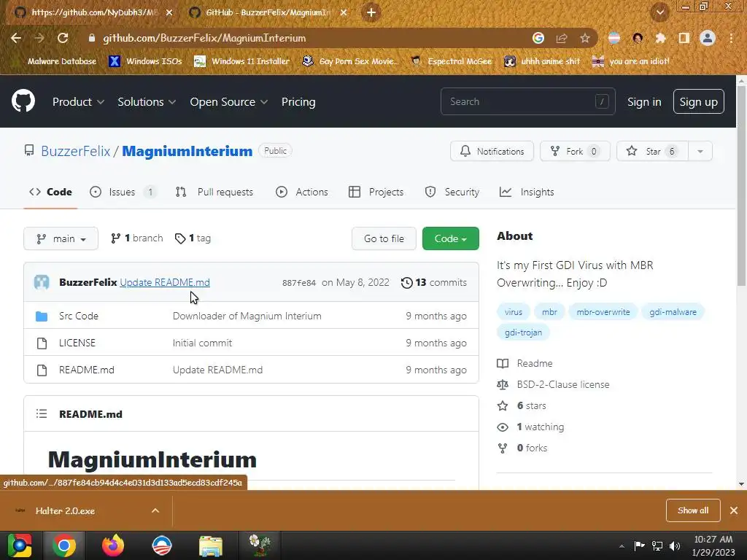The height and width of the screenshot is (560, 747).
Task: Expand Halter 2.0.exe download options chevron
Action: 155,510
